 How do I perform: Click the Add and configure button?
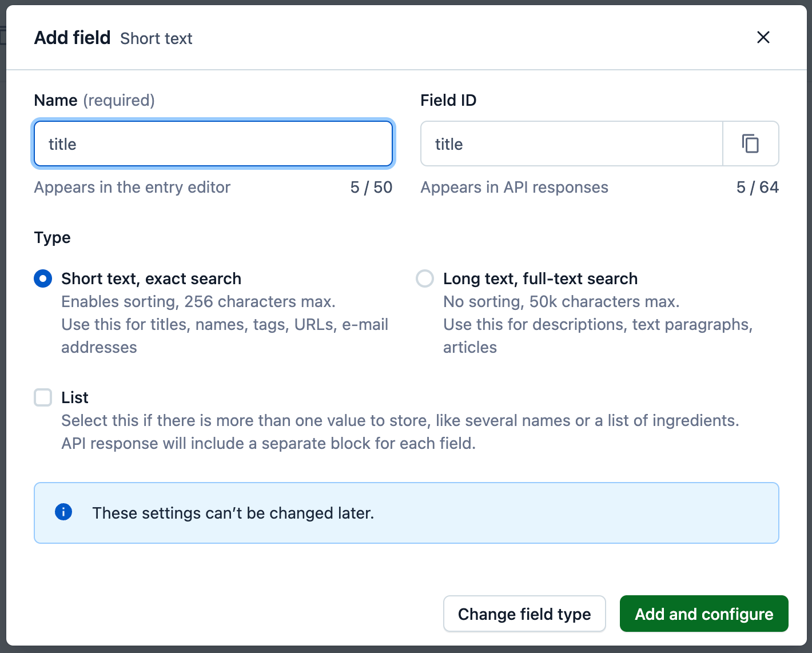703,614
